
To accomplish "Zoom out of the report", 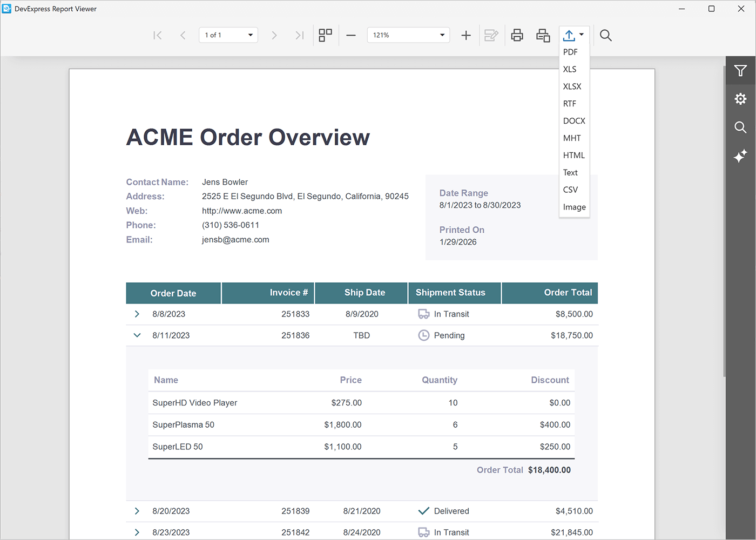I will pos(350,35).
